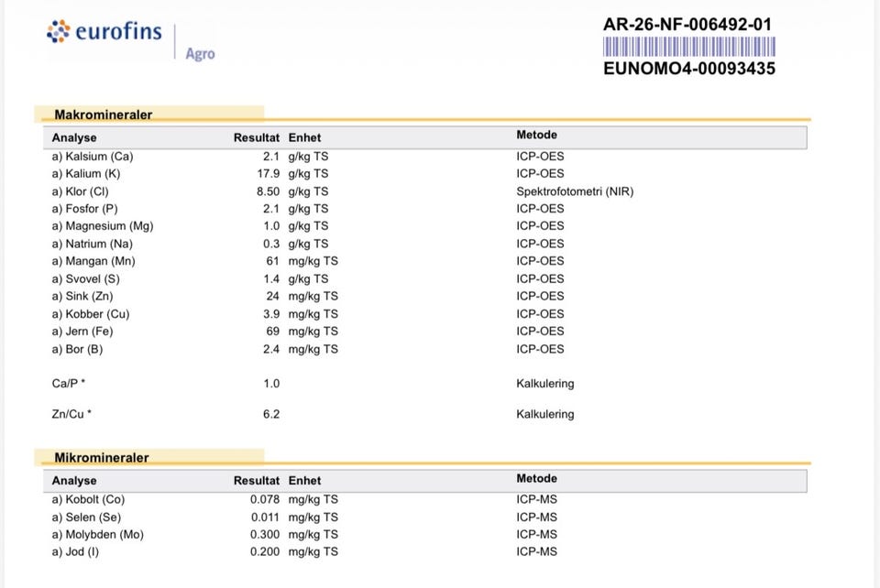Screen dimensions: 880x588
Task: Click the Mangan result 61
Action: (x=273, y=261)
